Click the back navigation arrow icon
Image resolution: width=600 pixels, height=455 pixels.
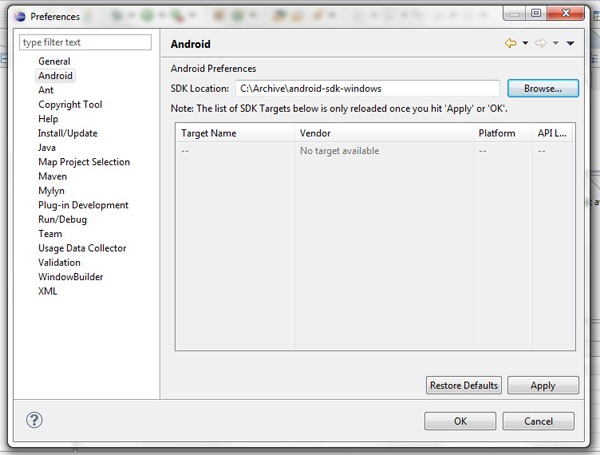pos(510,43)
